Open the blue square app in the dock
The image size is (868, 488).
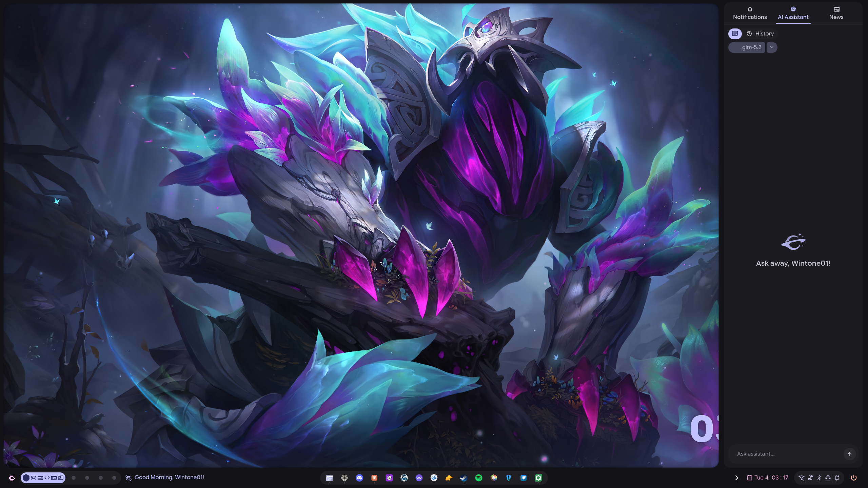[524, 478]
